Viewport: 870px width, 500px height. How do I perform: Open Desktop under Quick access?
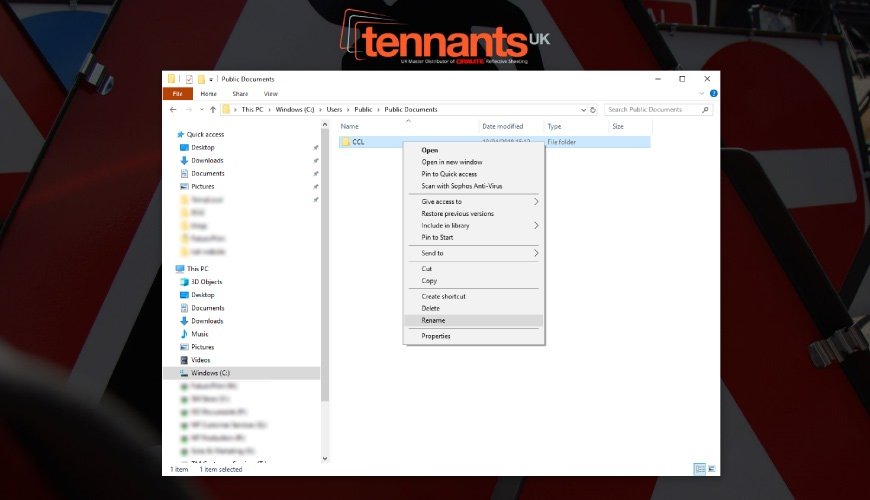tap(203, 148)
